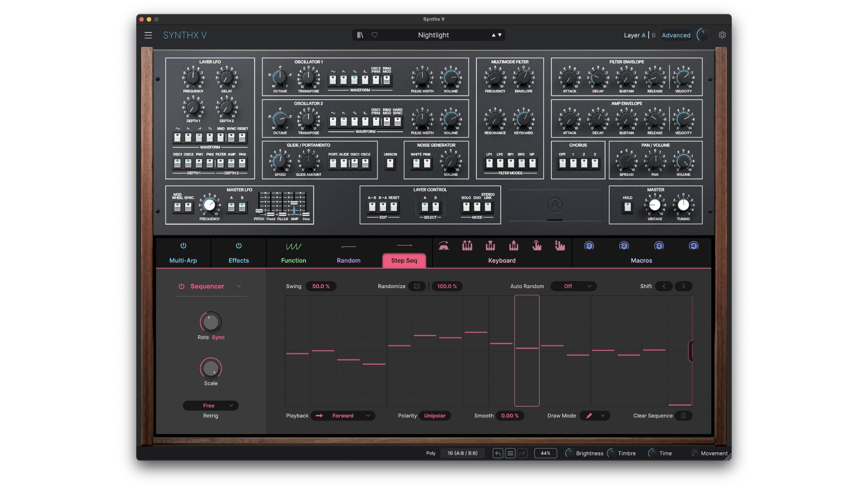Clear the sequence with trash icon
868x488 pixels.
(x=684, y=416)
